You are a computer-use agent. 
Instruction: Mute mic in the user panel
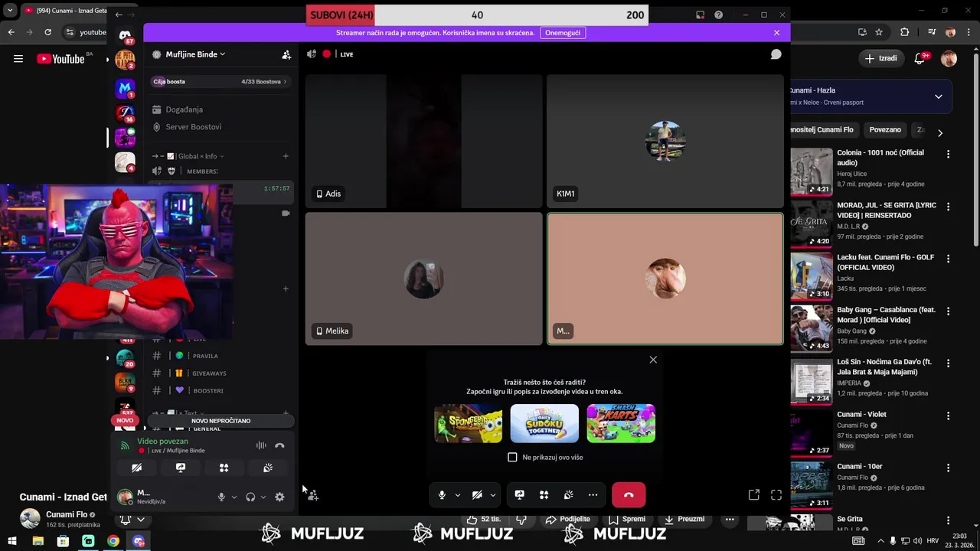221,497
